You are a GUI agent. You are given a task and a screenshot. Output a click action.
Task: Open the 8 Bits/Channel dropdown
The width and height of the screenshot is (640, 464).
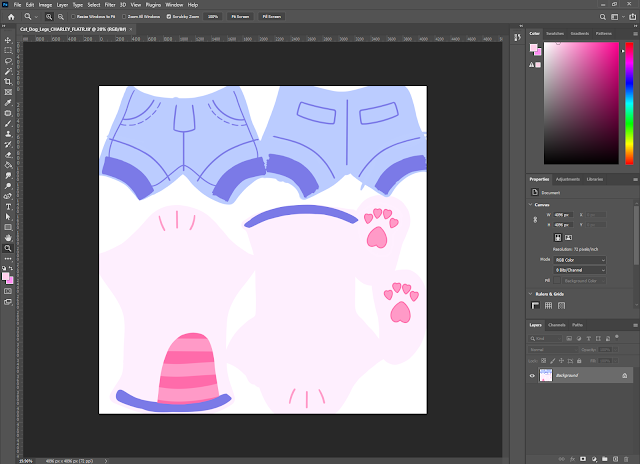coord(580,270)
